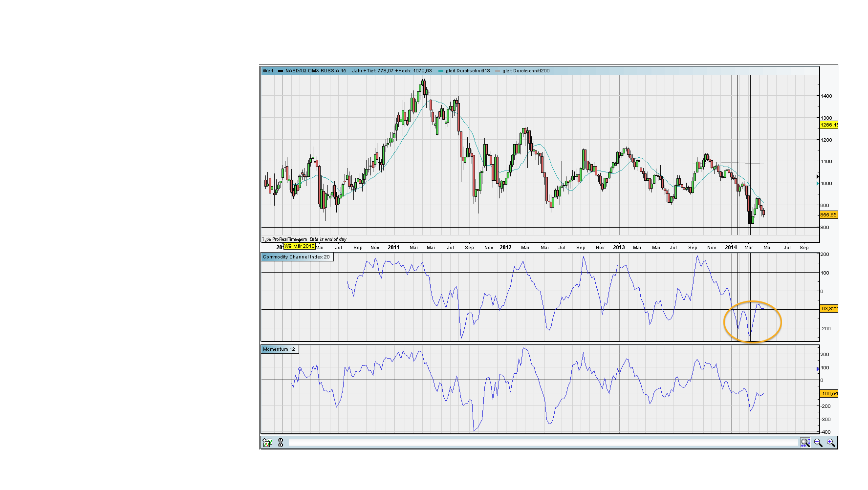Viewport: 868px width, 490px height.
Task: Click the -93,822 CCI value label
Action: pyautogui.click(x=829, y=309)
